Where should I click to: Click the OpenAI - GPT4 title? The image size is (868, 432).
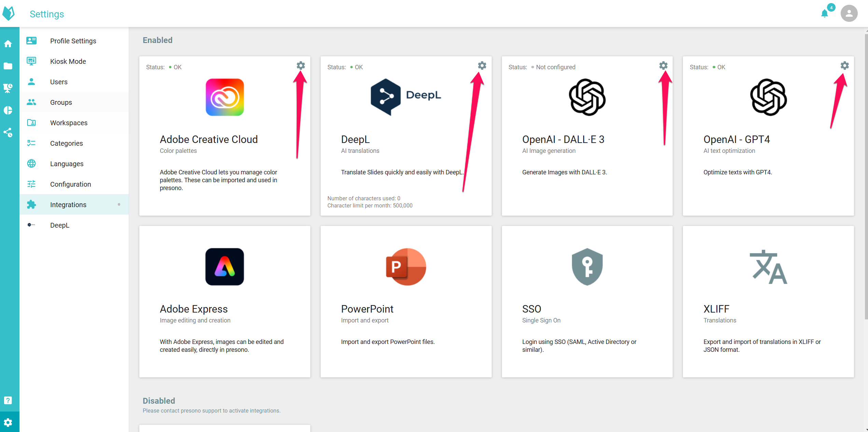(x=737, y=139)
